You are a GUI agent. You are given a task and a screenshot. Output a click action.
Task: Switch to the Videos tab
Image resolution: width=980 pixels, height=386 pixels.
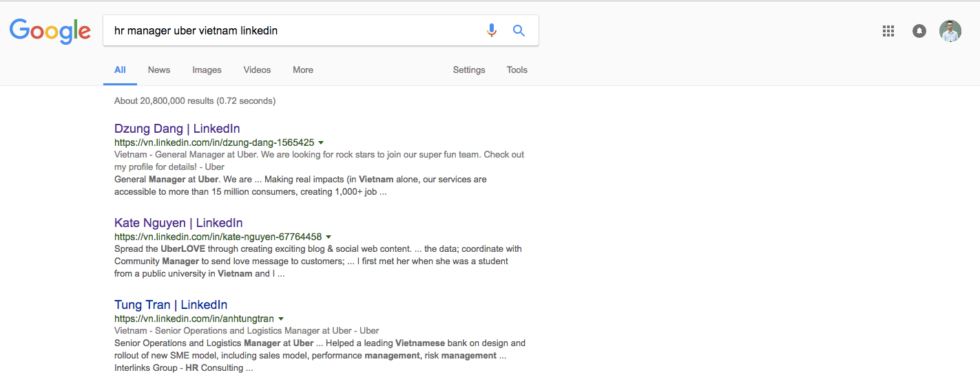[x=257, y=70]
